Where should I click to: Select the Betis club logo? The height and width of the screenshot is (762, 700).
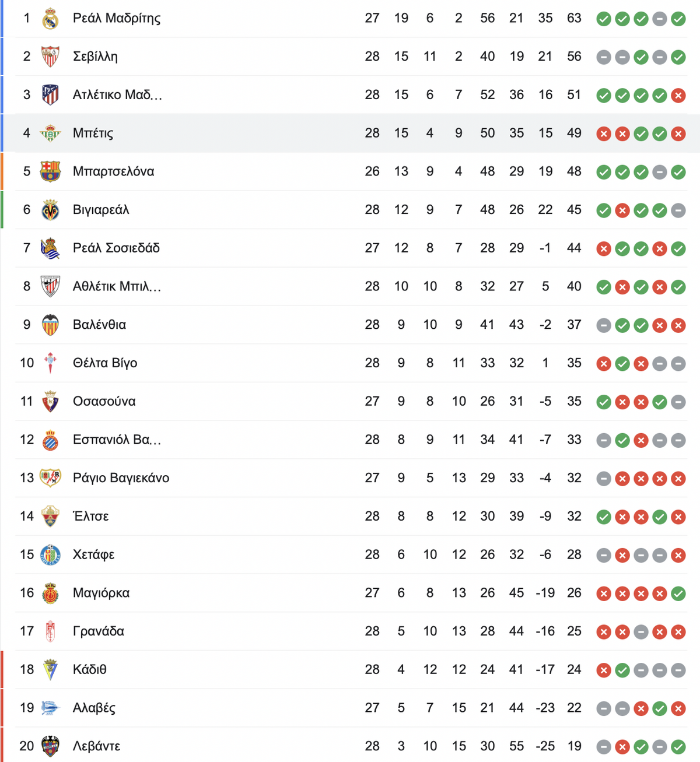51,134
